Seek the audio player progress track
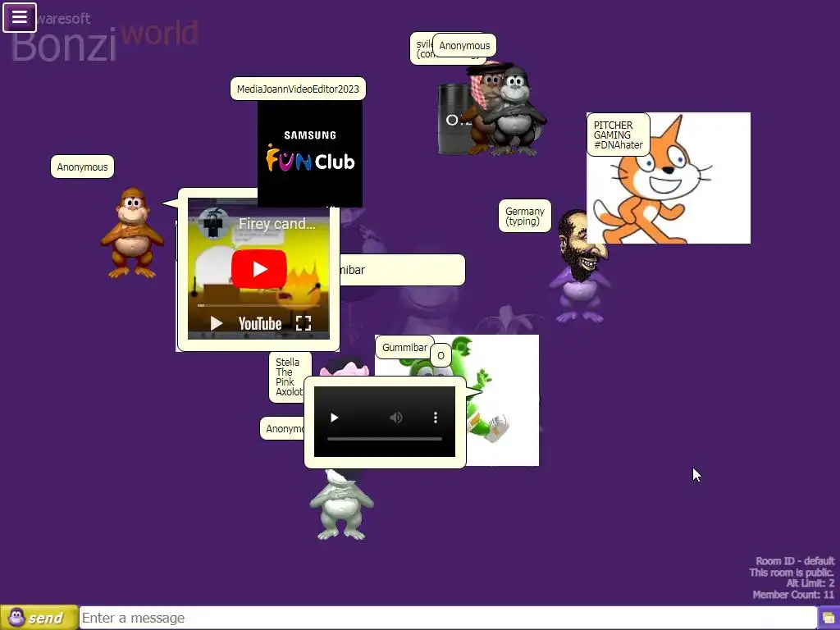 tap(385, 439)
